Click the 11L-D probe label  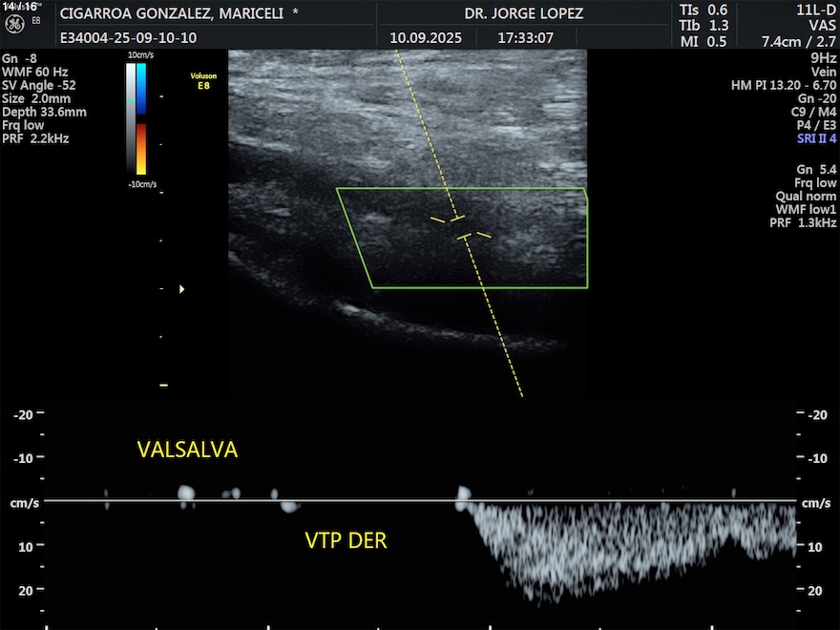click(x=817, y=10)
